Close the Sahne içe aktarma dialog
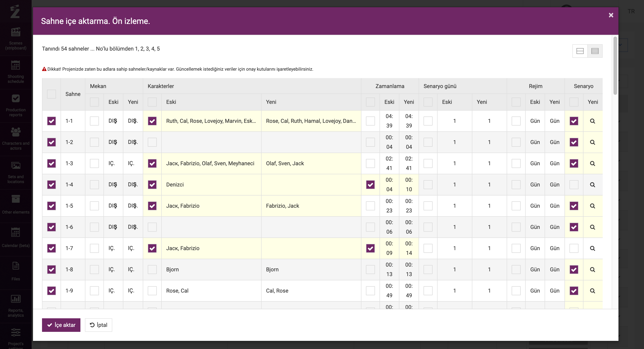Image resolution: width=644 pixels, height=349 pixels. coord(611,15)
